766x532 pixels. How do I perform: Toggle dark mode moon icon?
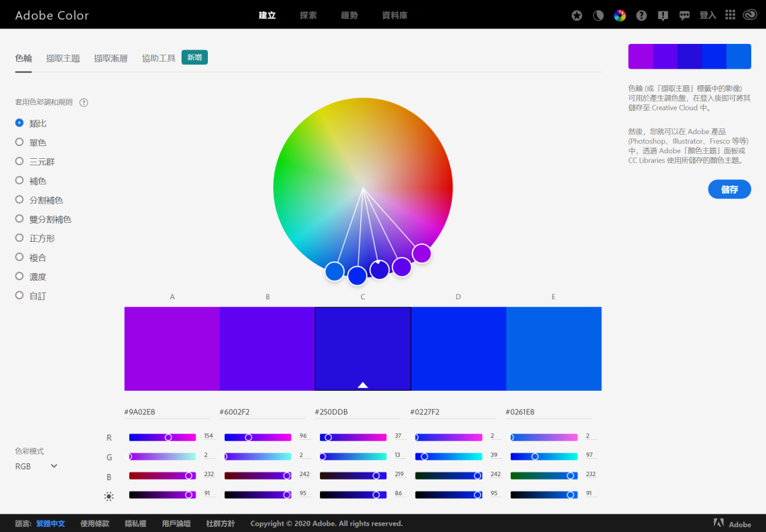[598, 16]
